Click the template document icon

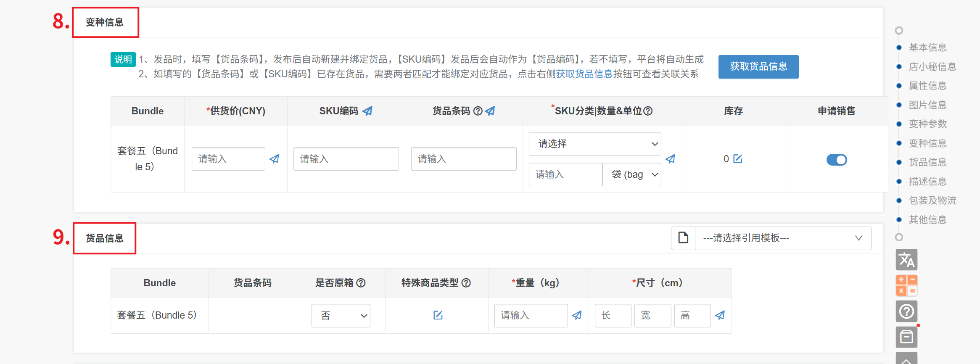pos(683,238)
